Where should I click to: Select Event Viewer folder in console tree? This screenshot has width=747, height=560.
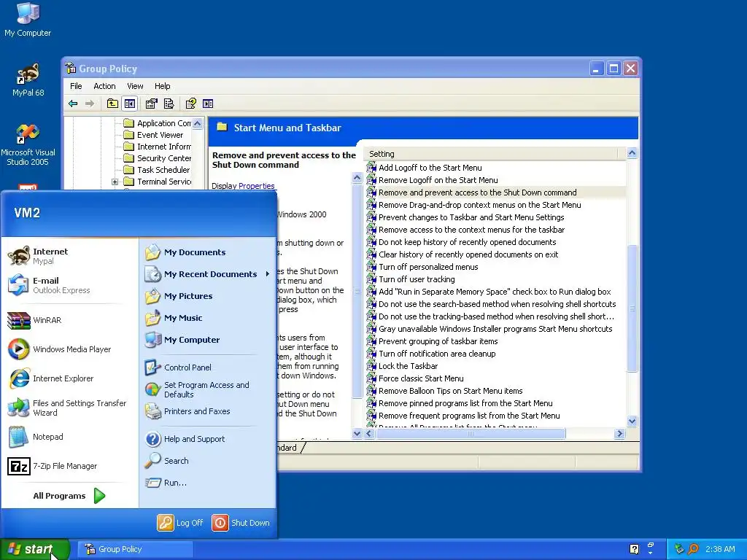tap(153, 135)
